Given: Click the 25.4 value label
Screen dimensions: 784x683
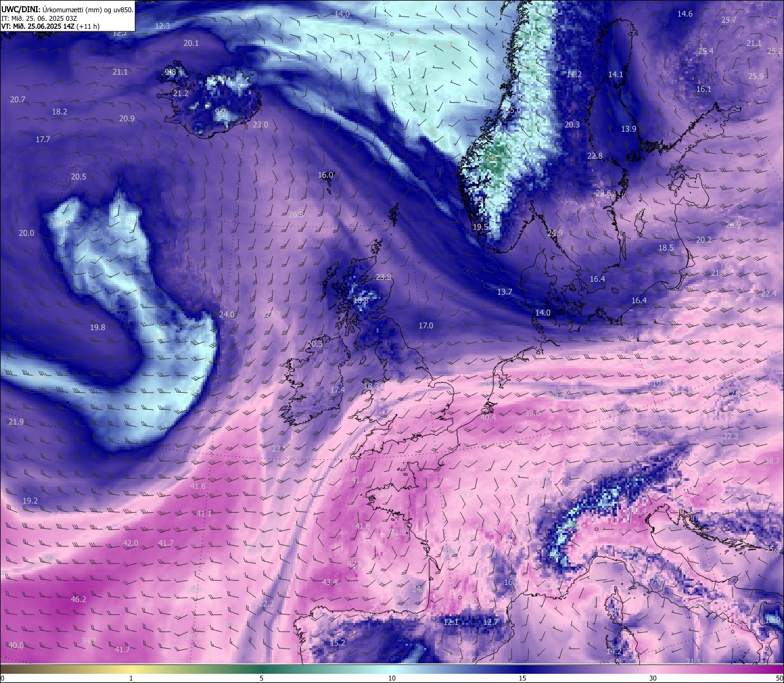Looking at the screenshot, I should click(x=706, y=51).
